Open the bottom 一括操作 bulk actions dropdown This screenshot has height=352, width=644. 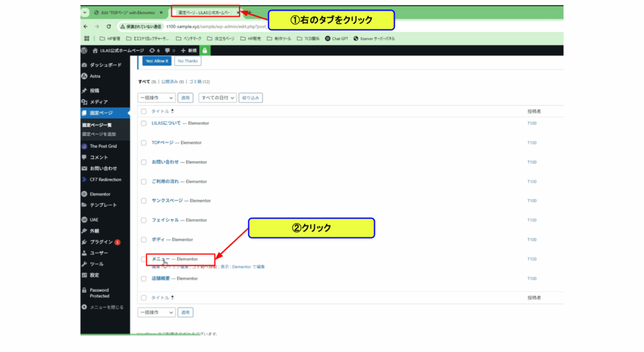(157, 312)
